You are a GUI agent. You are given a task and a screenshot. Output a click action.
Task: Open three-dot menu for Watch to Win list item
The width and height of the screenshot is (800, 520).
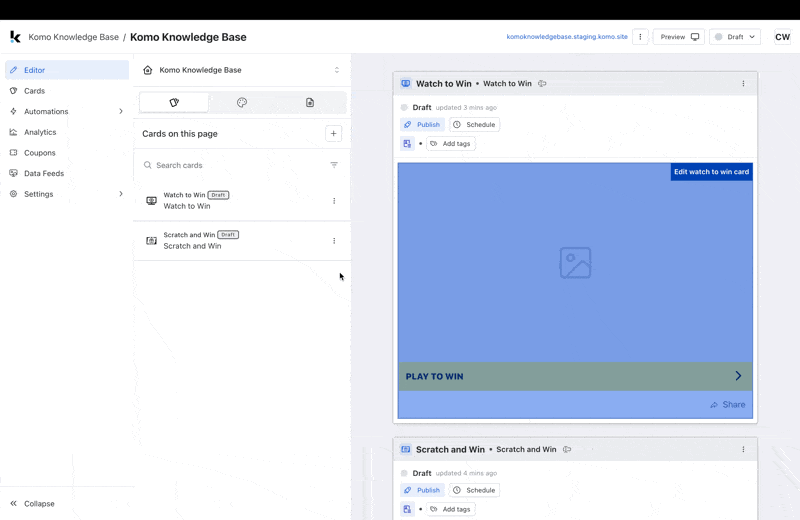coord(334,201)
